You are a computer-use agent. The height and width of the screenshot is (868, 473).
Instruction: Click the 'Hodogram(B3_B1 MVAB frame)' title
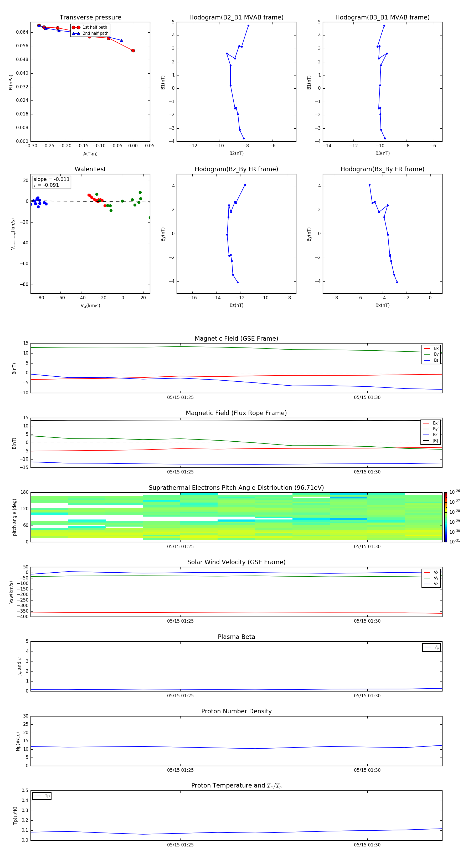[382, 17]
